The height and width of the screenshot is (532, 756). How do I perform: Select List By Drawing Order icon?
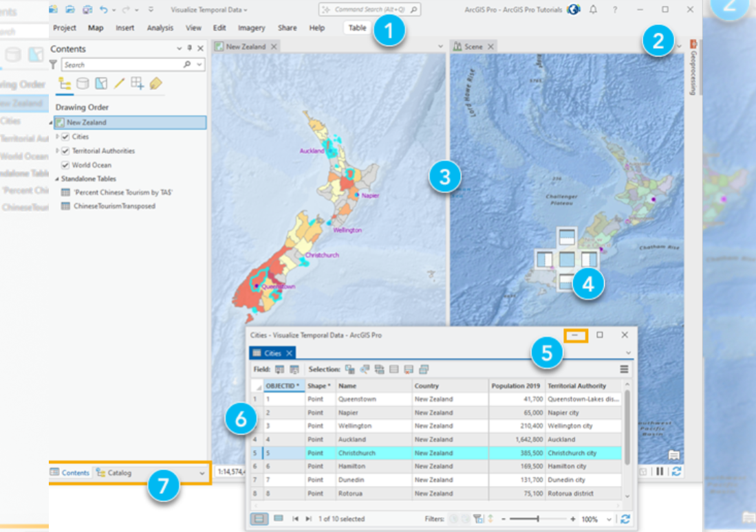65,83
